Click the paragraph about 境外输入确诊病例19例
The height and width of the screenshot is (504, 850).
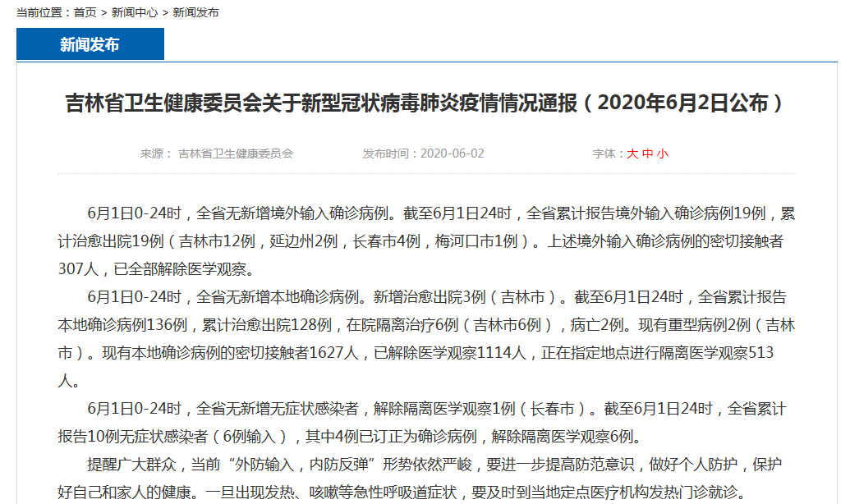pyautogui.click(x=425, y=241)
